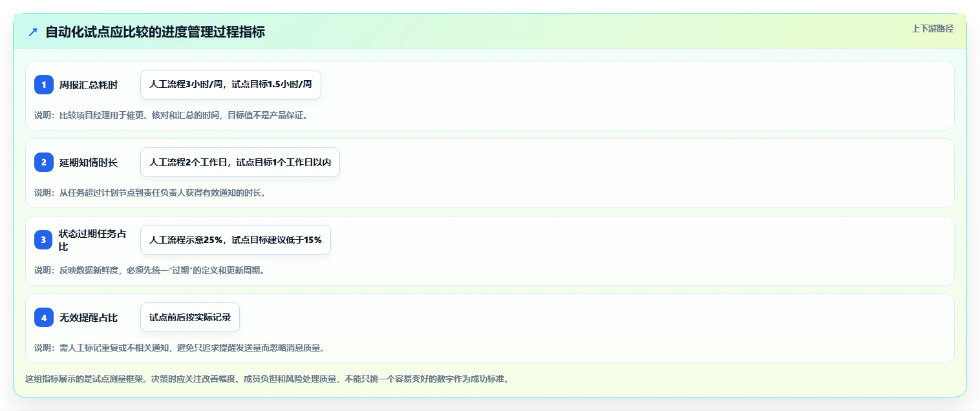Click the arrow icon beside the title
Viewport: 980px width, 411px height.
(33, 32)
